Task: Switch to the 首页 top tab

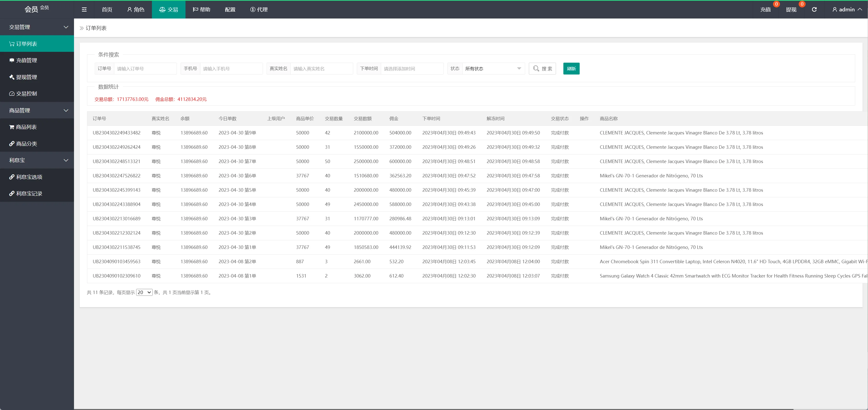Action: click(x=107, y=9)
